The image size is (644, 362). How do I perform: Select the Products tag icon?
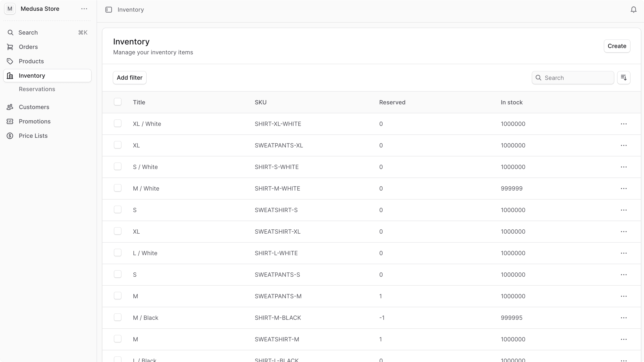(x=10, y=61)
